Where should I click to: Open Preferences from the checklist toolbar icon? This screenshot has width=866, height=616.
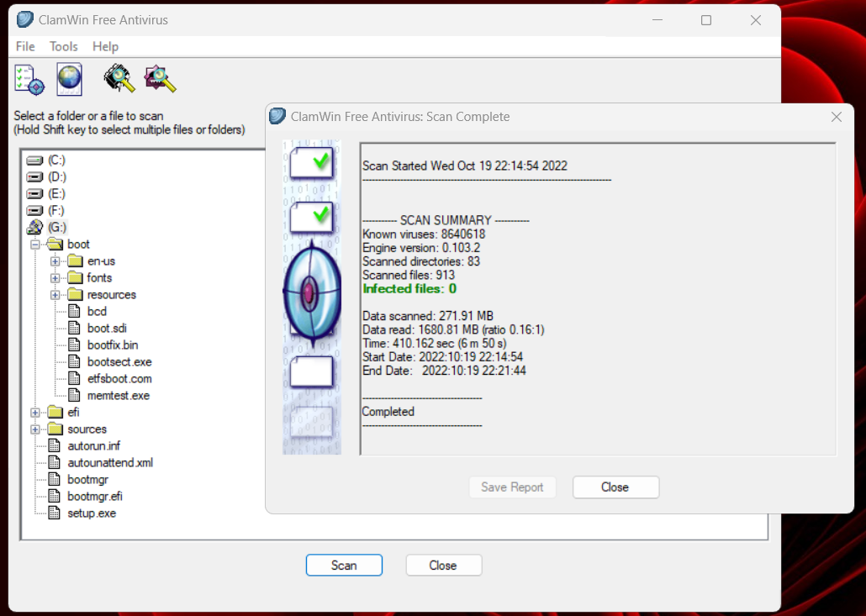click(29, 80)
